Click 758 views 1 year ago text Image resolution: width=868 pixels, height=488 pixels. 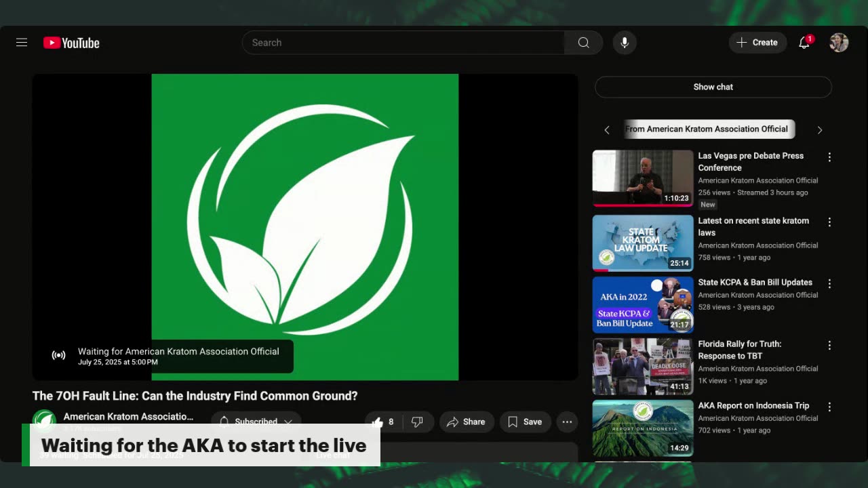pos(734,258)
